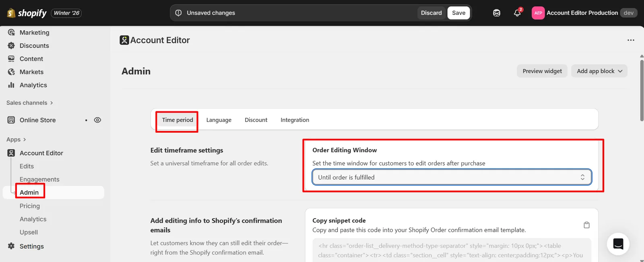Open the chat support widget
This screenshot has height=262, width=644.
(618, 244)
